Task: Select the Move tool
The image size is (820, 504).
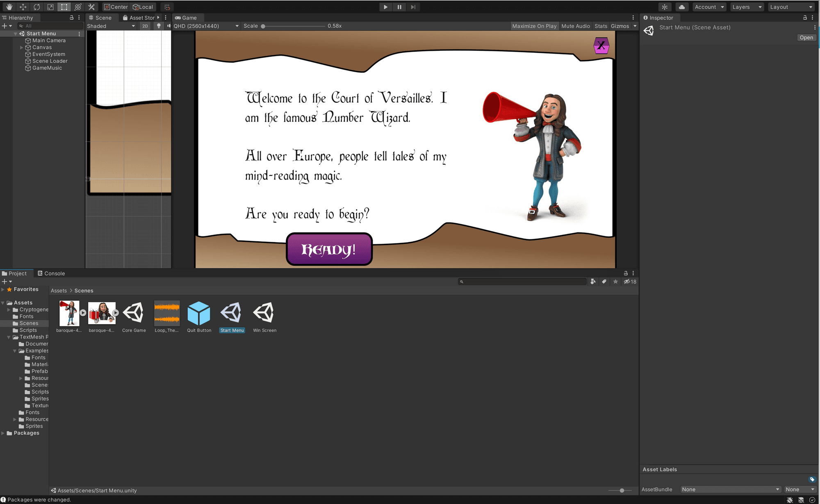Action: (23, 7)
